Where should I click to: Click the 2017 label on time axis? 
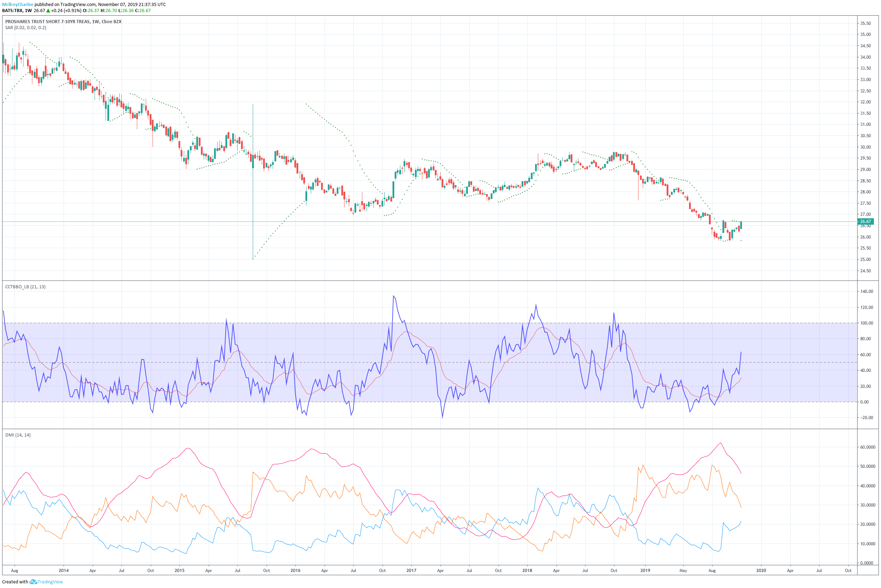(411, 571)
